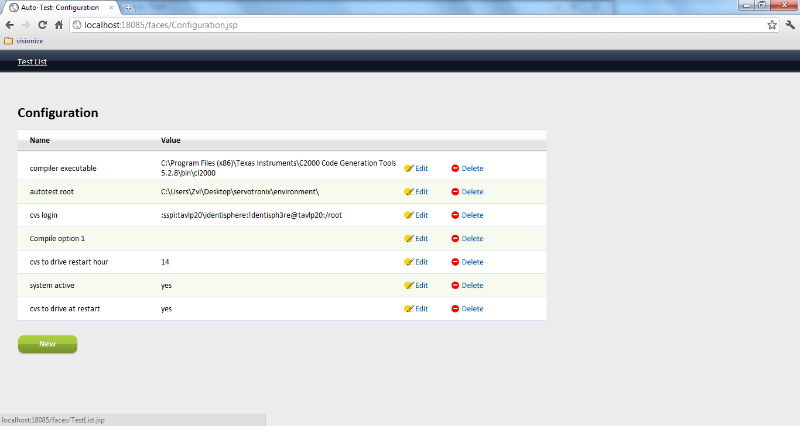Click Delete link for system active
Viewport: 800px width, 426px height.
tap(472, 286)
